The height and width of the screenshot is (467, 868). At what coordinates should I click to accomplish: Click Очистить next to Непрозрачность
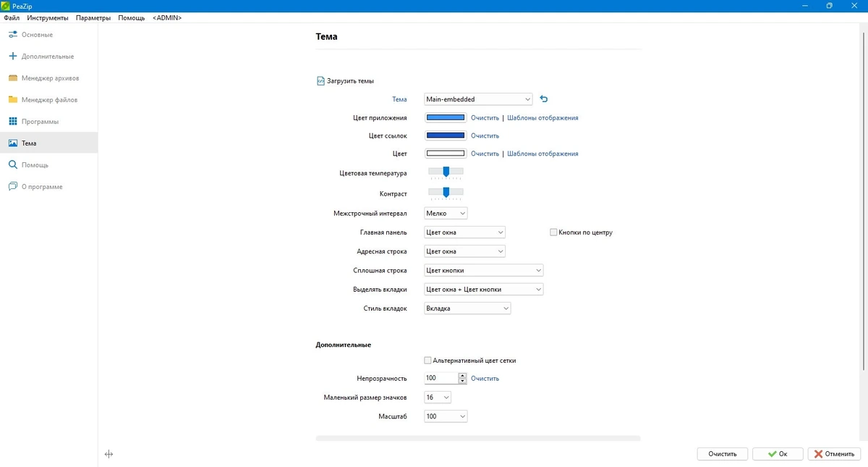click(x=485, y=379)
